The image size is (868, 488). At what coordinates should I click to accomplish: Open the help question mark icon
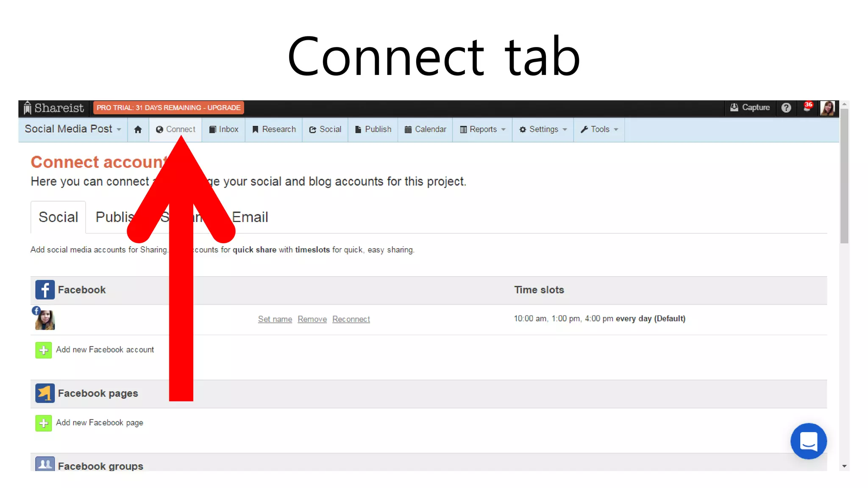(x=786, y=108)
